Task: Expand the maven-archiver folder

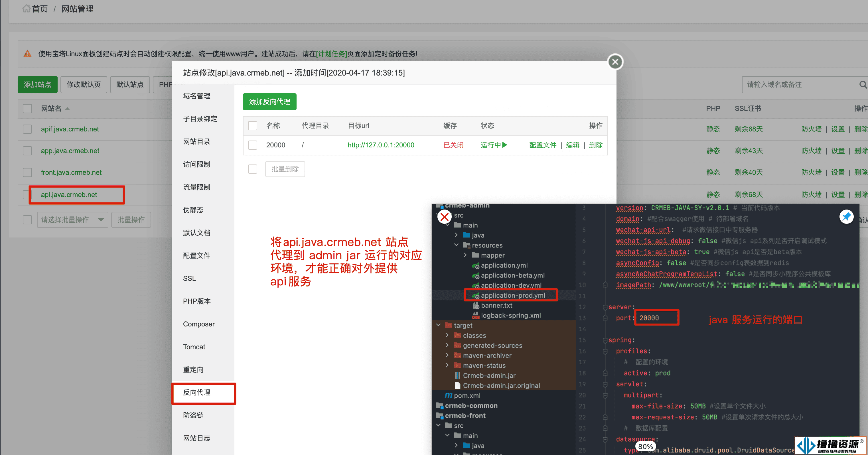Action: point(447,355)
